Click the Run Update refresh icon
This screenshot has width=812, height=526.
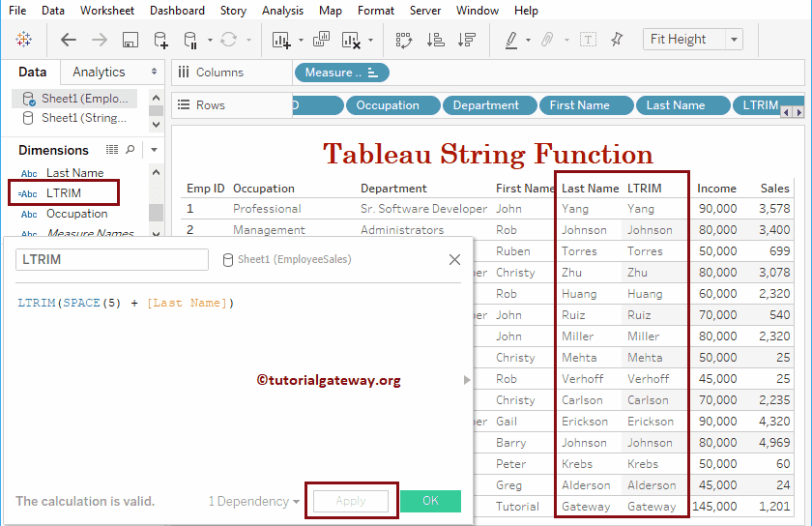point(229,40)
